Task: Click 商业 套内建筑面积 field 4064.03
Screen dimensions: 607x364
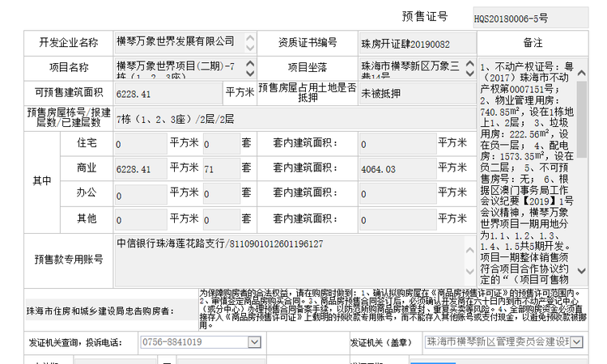Action: pos(397,169)
